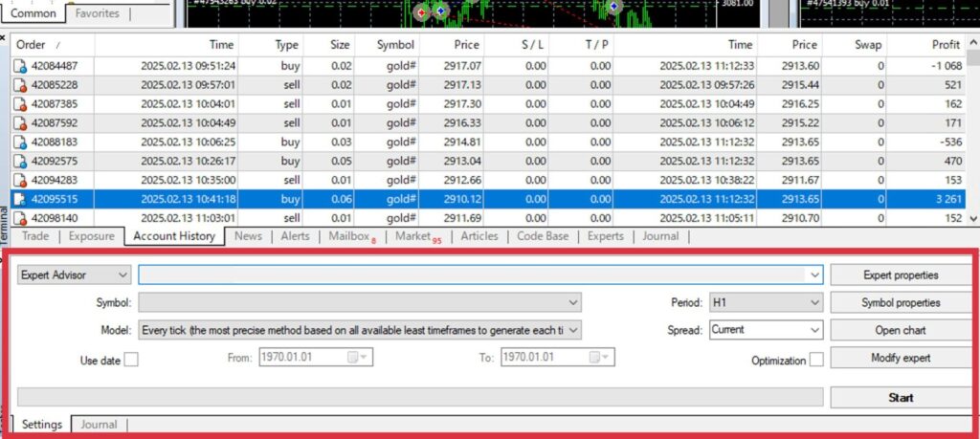This screenshot has height=439, width=980.
Task: Sort by the Size column header
Action: (329, 45)
